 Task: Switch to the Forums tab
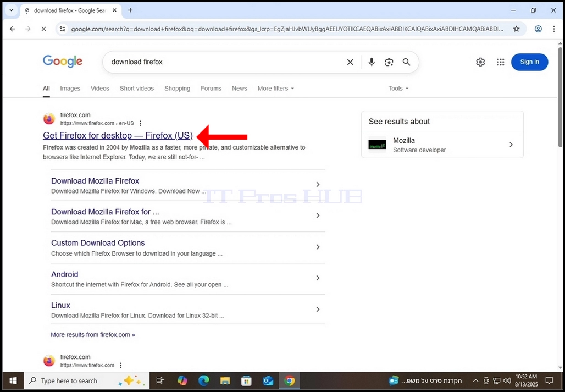[x=211, y=89]
